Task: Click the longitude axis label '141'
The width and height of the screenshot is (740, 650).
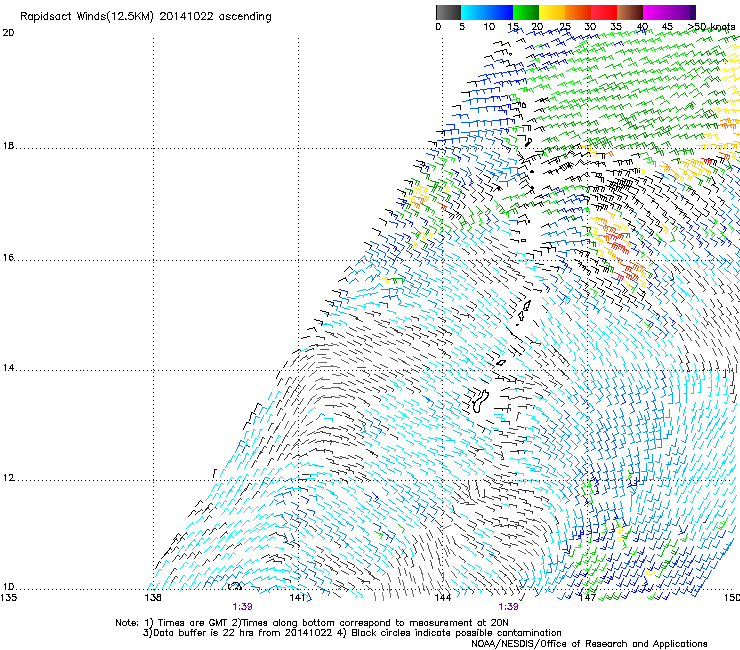Action: (x=297, y=598)
